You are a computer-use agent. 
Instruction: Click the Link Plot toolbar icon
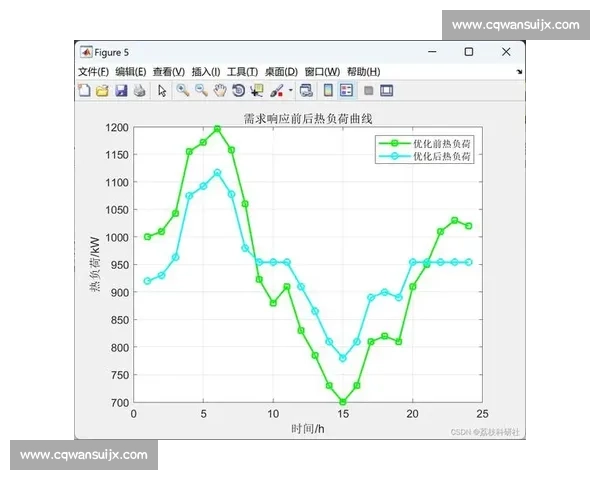tap(306, 91)
